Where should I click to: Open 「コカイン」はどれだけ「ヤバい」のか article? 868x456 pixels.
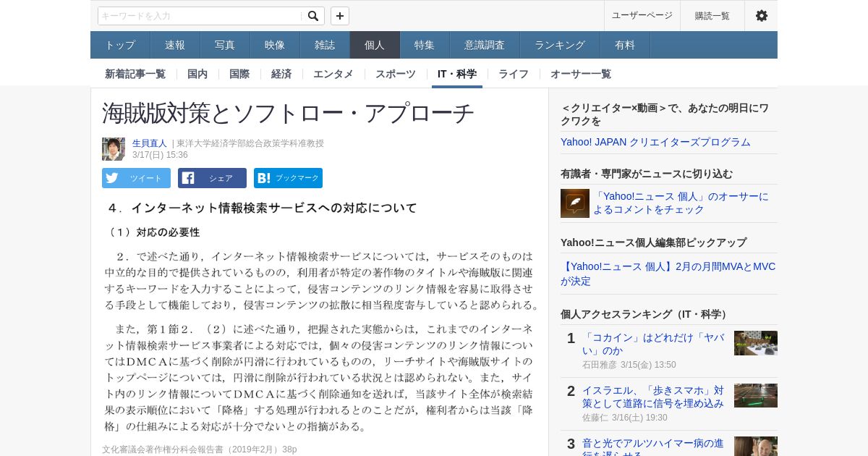(654, 344)
